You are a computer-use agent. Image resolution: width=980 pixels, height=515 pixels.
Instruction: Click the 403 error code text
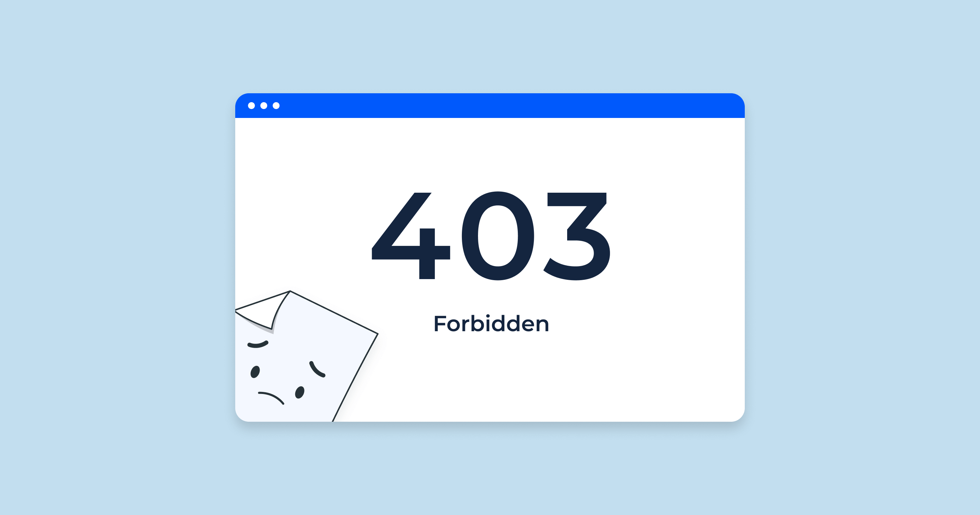tap(490, 231)
